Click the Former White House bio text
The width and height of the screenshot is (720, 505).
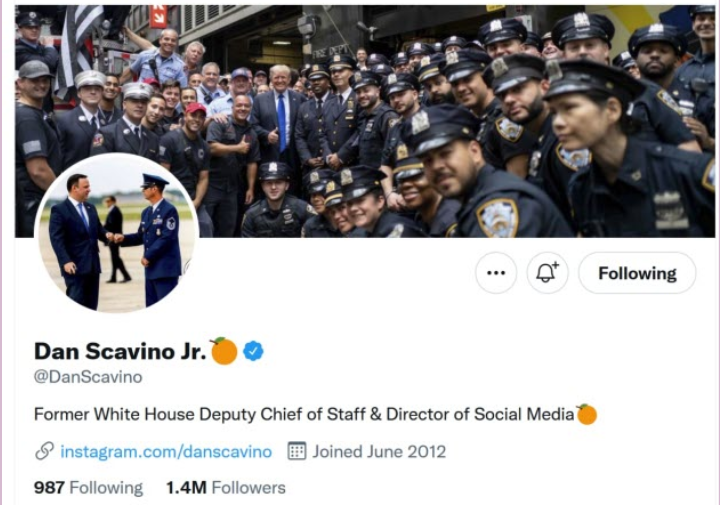click(304, 414)
